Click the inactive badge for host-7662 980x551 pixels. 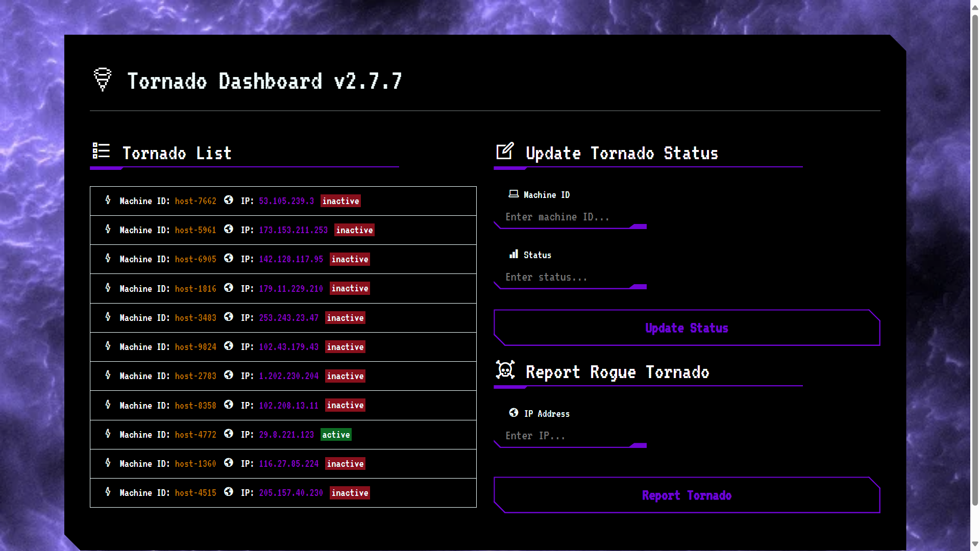pyautogui.click(x=340, y=201)
